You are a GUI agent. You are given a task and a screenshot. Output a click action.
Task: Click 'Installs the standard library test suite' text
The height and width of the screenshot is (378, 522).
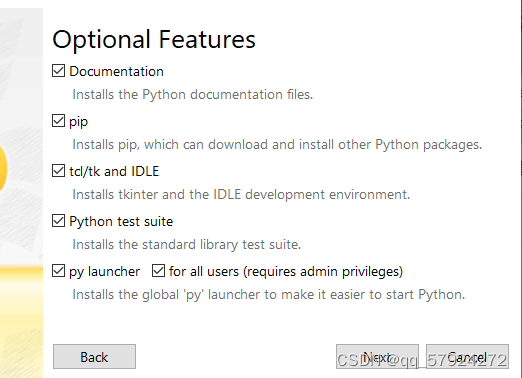[x=187, y=245]
